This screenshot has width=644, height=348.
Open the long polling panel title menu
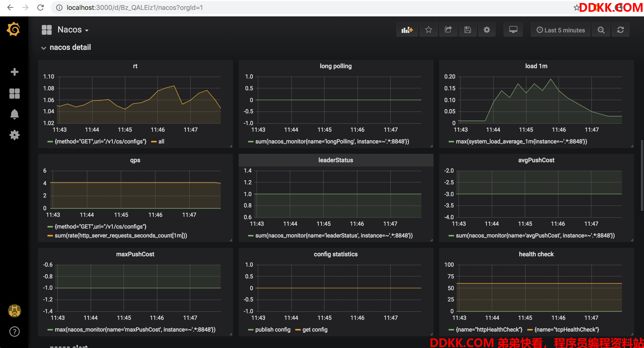point(336,66)
